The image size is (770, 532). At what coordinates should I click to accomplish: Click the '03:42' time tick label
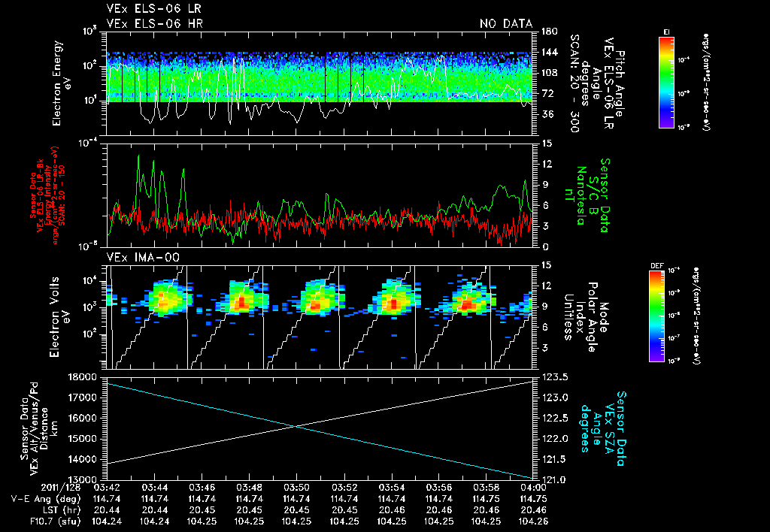[107, 488]
